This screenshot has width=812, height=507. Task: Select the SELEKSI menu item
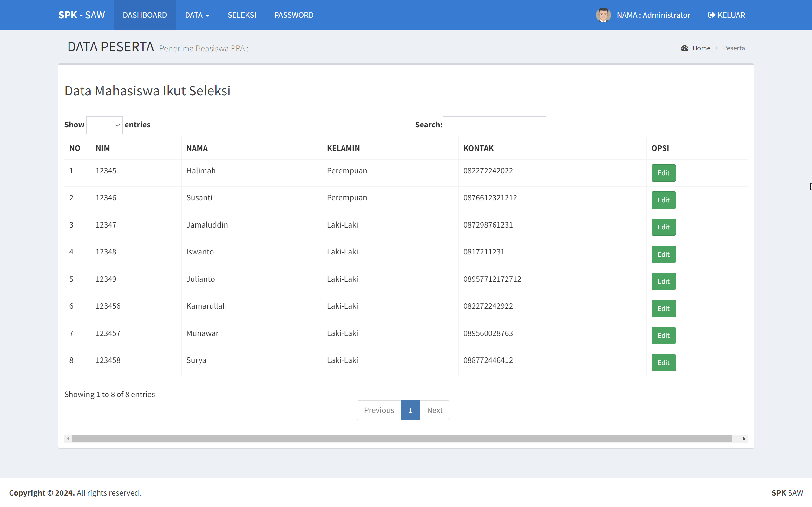pos(242,15)
